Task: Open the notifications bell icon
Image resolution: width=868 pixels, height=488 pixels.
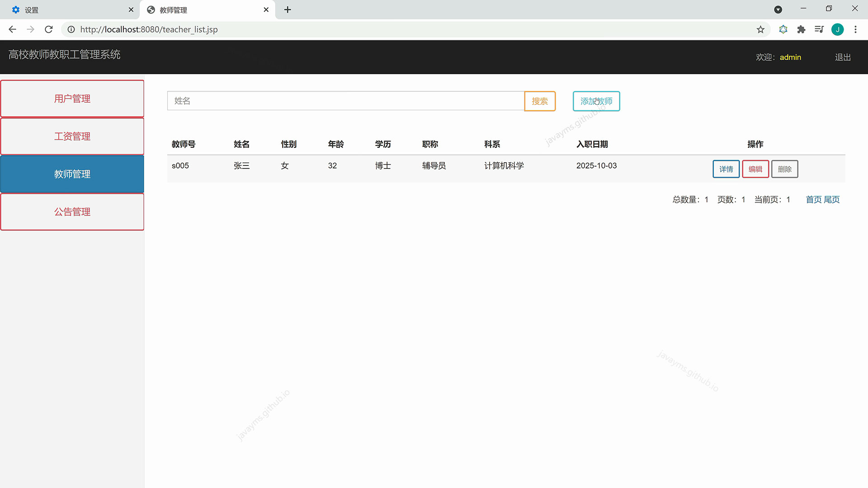Action: (x=783, y=29)
